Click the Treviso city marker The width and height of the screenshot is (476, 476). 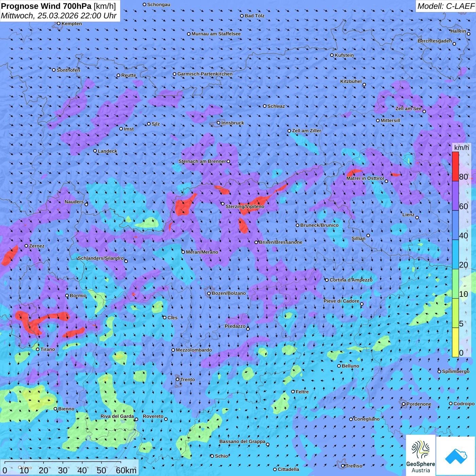click(x=343, y=466)
